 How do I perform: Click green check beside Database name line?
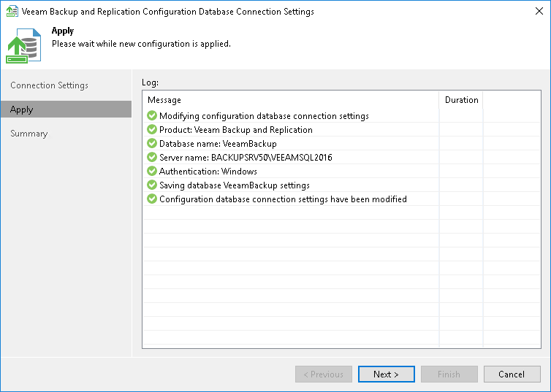click(152, 144)
